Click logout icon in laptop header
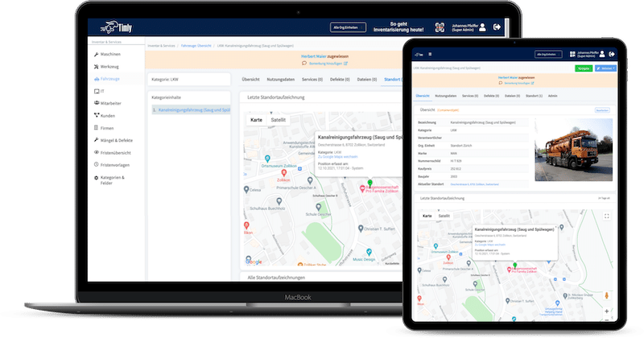This screenshot has height=338, width=644. click(x=497, y=27)
